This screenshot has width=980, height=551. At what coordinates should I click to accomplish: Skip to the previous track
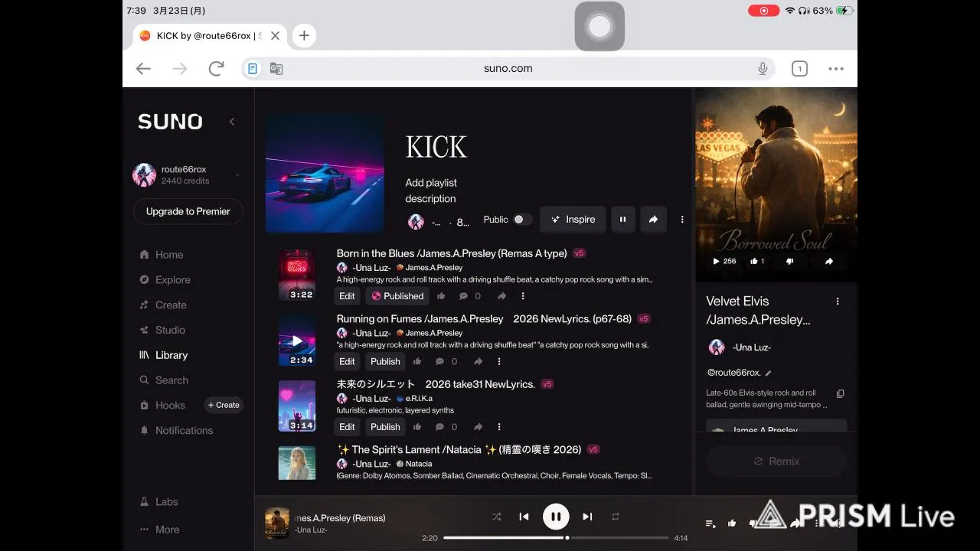coord(524,517)
